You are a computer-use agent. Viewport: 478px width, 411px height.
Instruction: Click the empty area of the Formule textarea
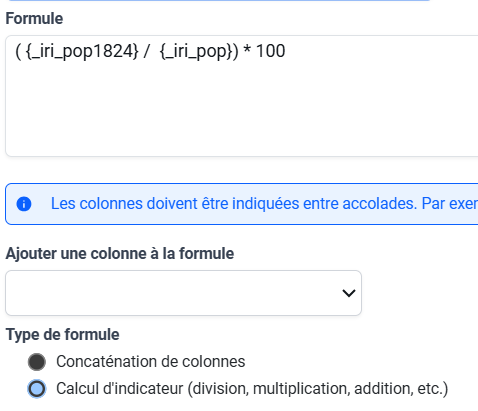point(242,110)
